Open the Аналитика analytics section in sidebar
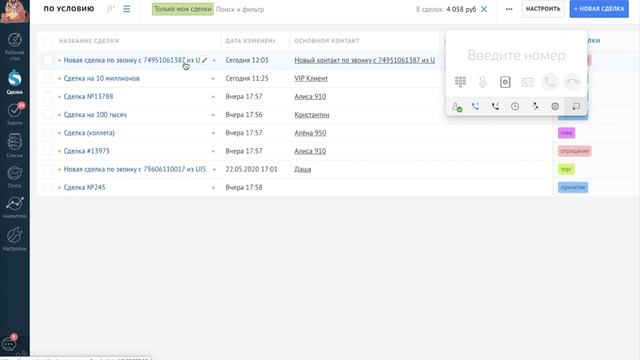Screen dimensions: 640x360 click(x=15, y=207)
